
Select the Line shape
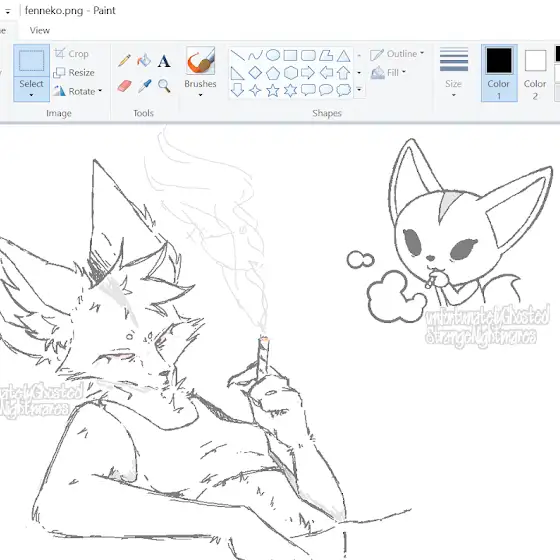point(238,55)
